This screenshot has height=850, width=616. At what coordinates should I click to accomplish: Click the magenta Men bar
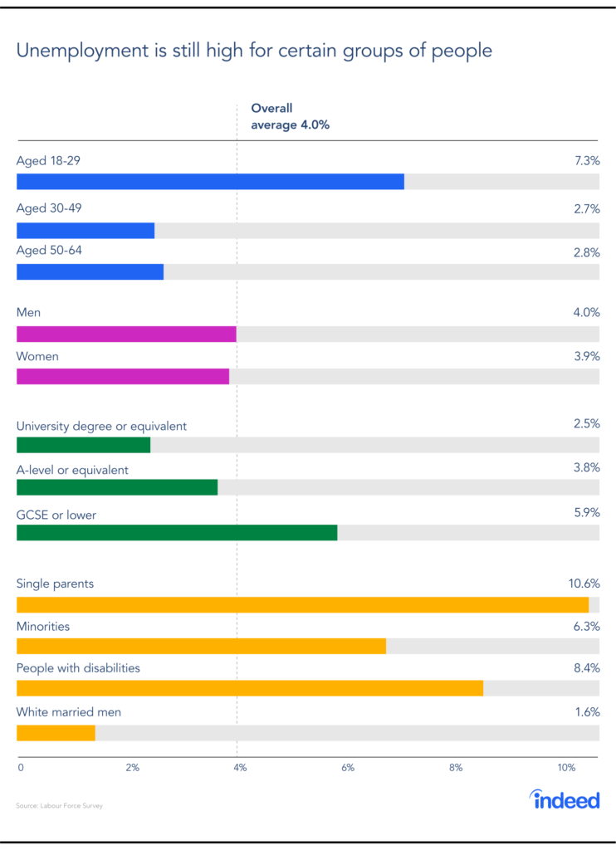(126, 335)
